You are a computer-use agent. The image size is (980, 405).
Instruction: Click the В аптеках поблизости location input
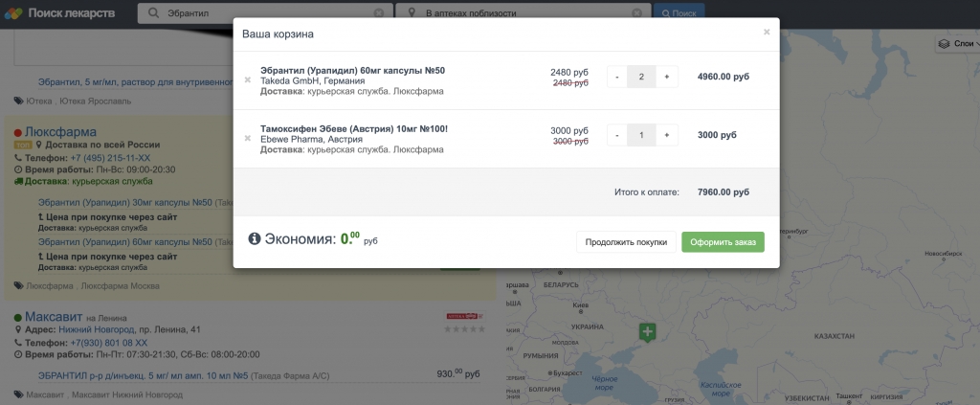[x=523, y=13]
